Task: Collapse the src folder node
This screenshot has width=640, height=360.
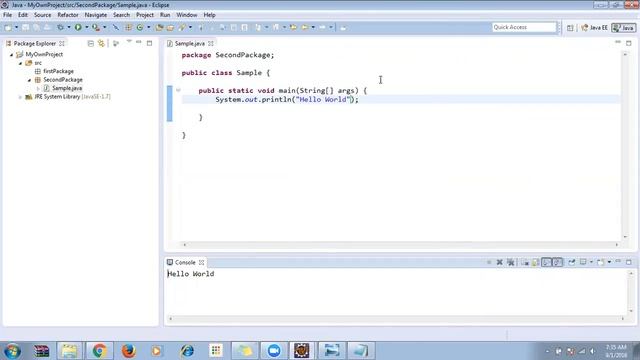Action: [x=20, y=63]
